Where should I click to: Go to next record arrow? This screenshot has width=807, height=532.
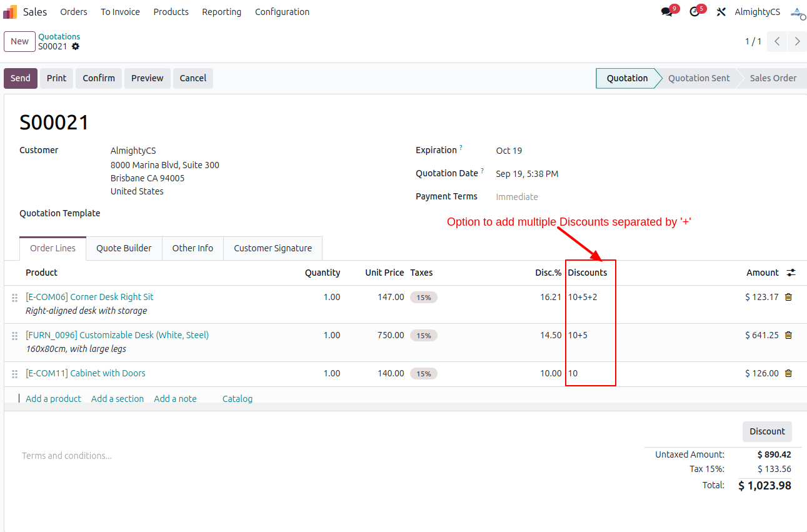point(797,41)
